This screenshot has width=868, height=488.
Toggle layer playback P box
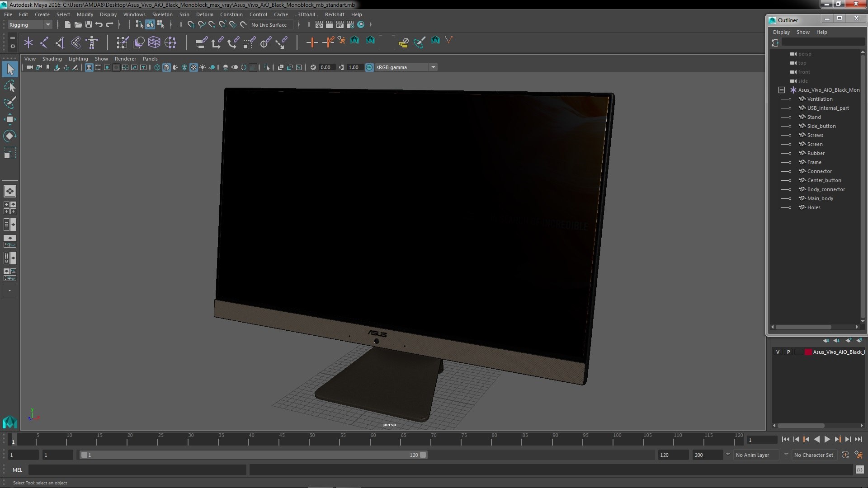[788, 352]
